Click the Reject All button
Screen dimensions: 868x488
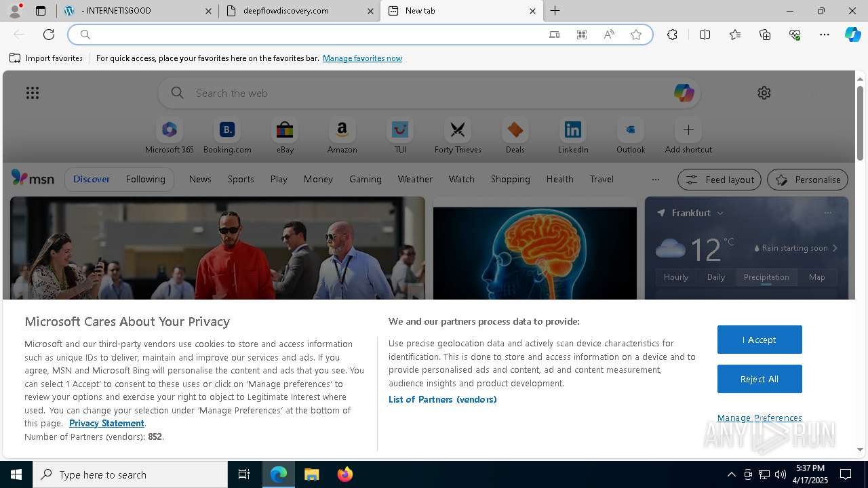coord(759,379)
